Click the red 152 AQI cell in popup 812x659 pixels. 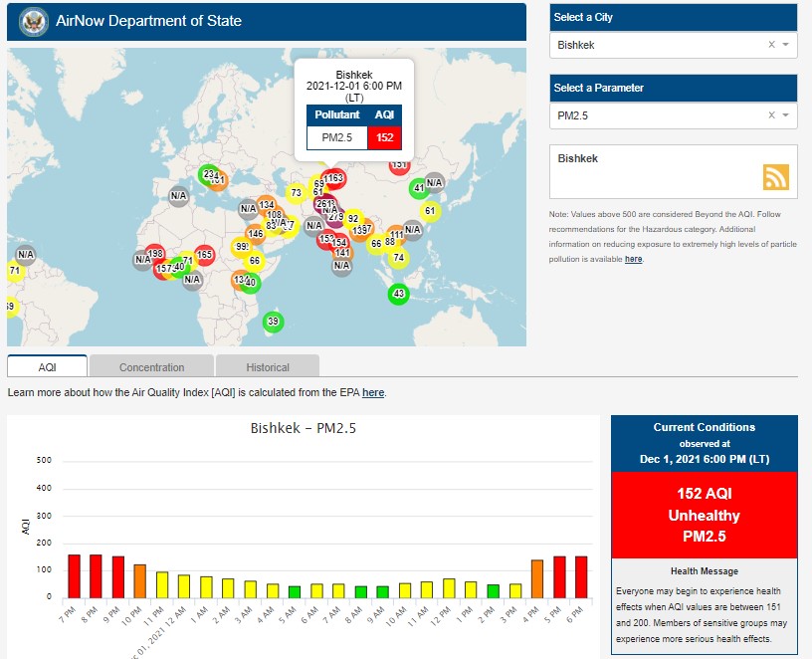384,137
